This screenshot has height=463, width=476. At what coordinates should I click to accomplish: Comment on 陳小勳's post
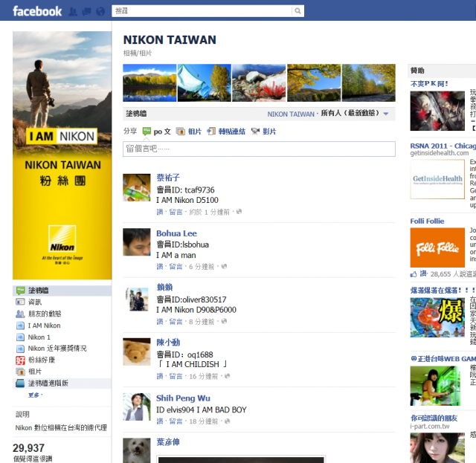(x=176, y=376)
